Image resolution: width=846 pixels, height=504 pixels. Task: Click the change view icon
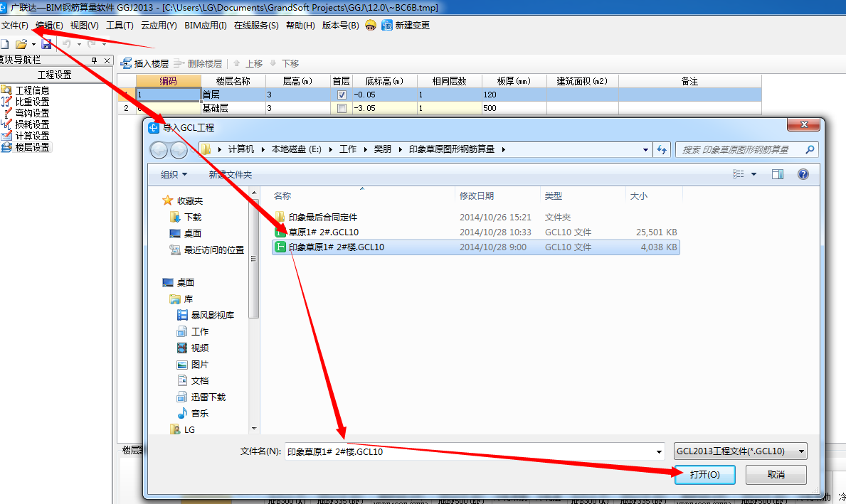pos(738,174)
